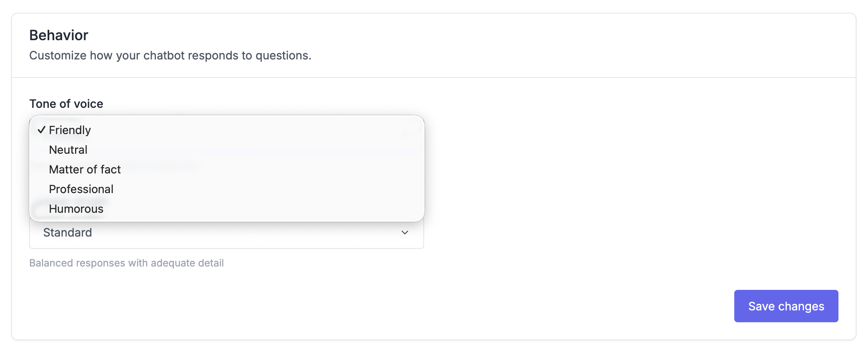868x353 pixels.
Task: Click the Balanced responses helper text
Action: 126,263
